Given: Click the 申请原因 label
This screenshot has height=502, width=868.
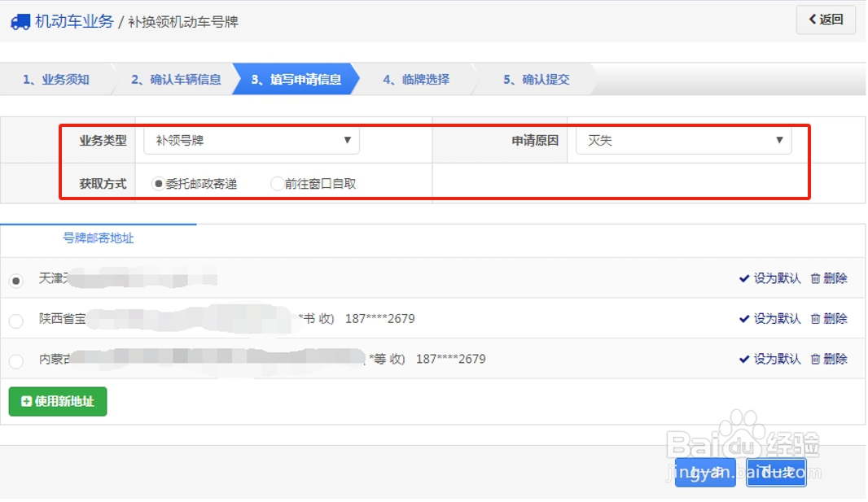Looking at the screenshot, I should pos(535,141).
